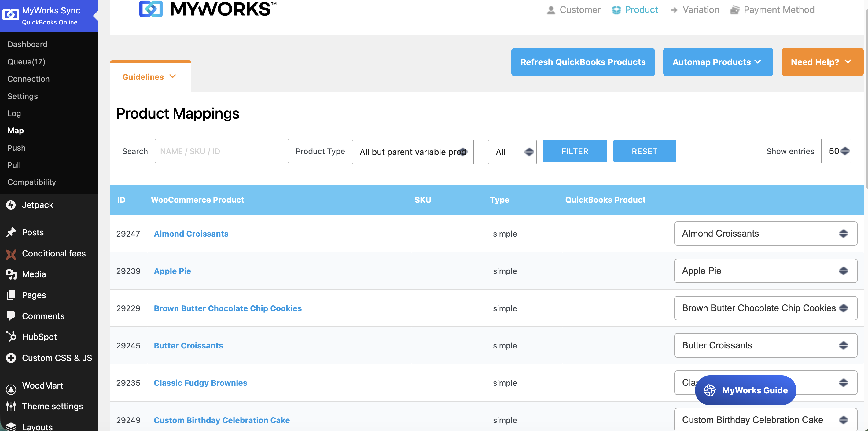
Task: Click the RESET button
Action: pos(644,151)
